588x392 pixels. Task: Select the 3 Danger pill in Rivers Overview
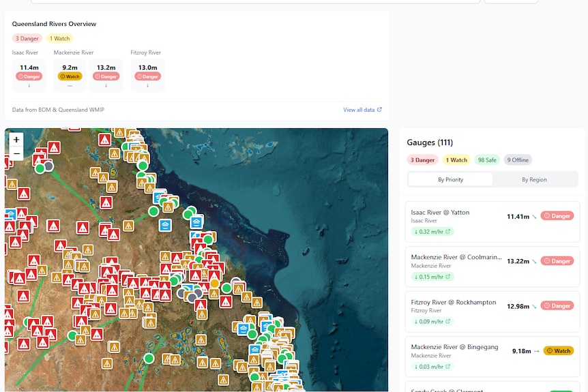point(27,38)
